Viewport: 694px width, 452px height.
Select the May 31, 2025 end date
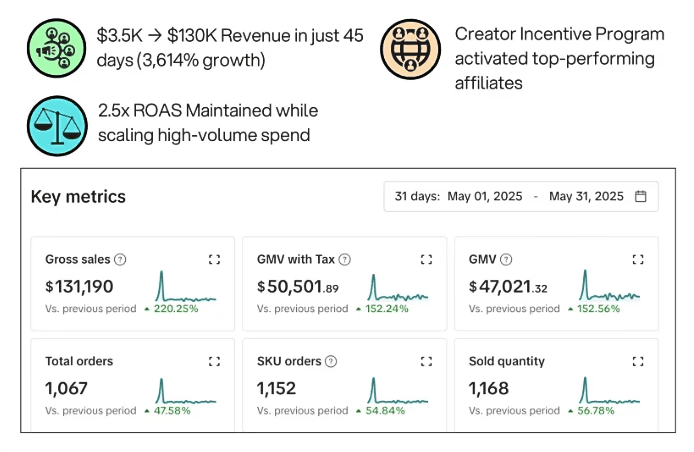coord(586,196)
